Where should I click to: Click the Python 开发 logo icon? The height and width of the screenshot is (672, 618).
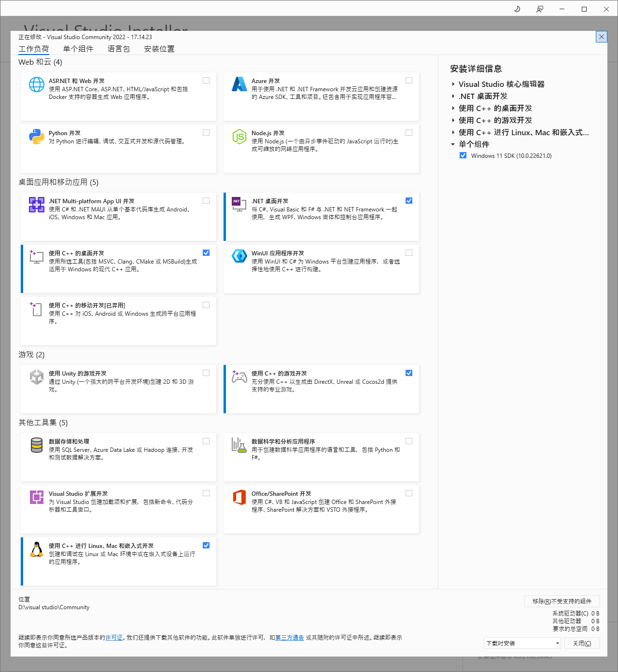(x=37, y=137)
